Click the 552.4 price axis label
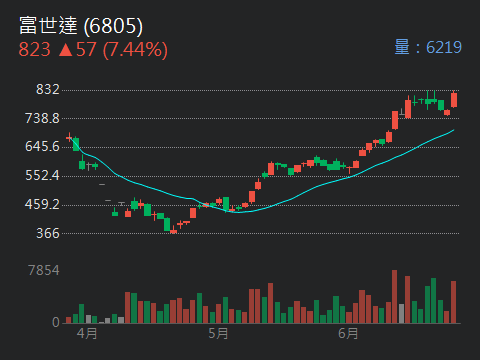The image size is (480, 360). [42, 175]
